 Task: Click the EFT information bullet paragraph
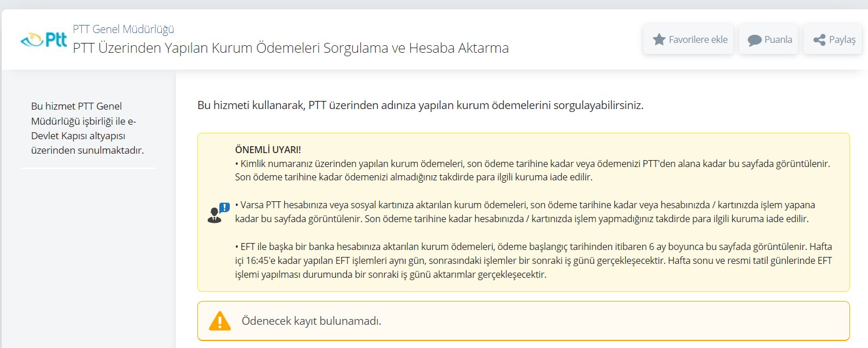click(x=522, y=261)
